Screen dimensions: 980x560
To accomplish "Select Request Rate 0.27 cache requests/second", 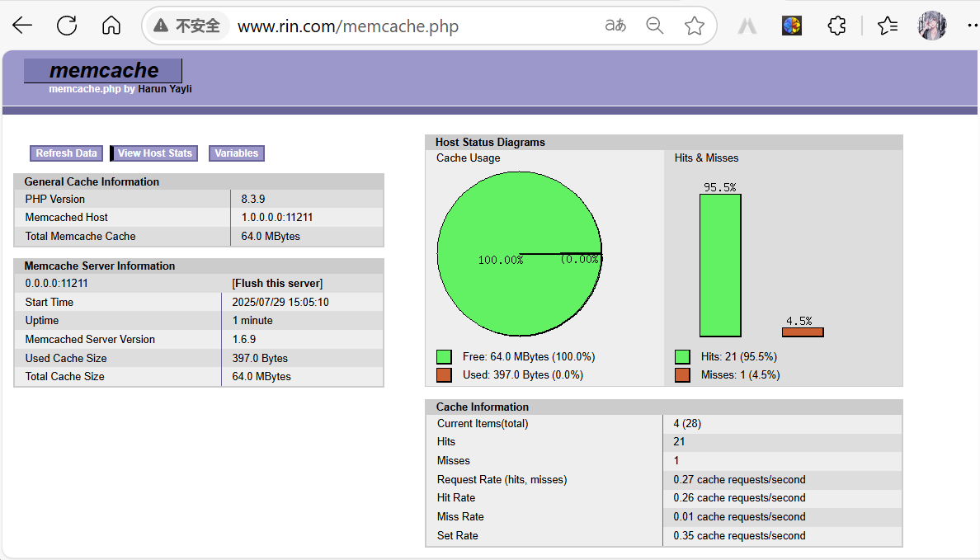I will [739, 479].
